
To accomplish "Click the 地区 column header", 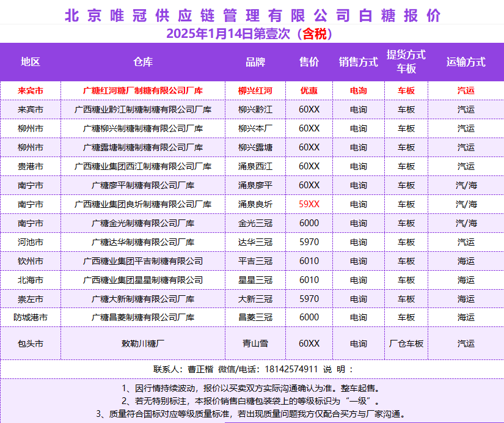I will coord(31,62).
